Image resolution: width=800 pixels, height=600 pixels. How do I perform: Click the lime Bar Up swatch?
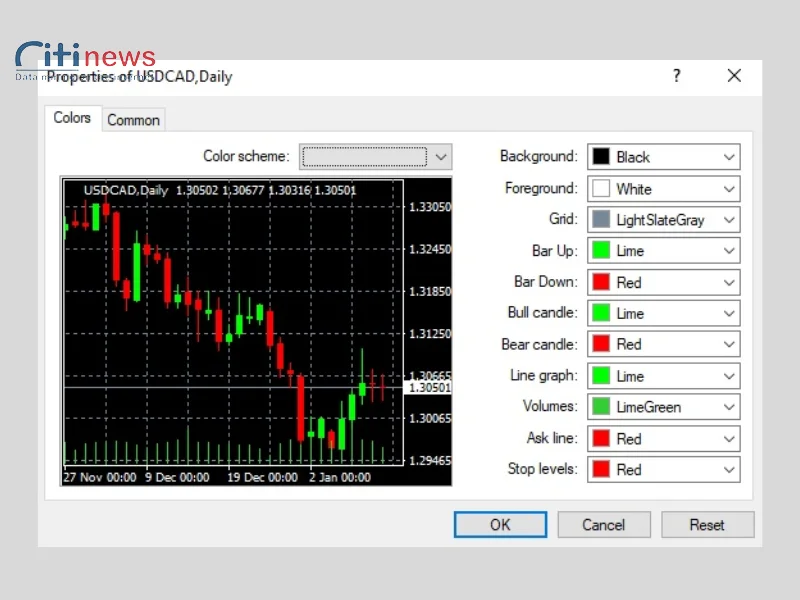601,251
